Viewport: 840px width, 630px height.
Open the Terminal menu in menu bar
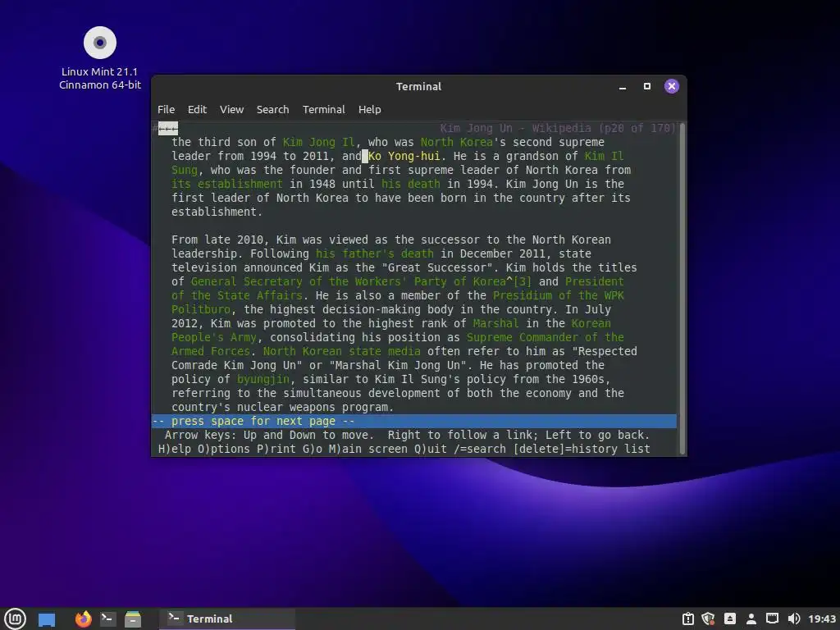pos(323,109)
